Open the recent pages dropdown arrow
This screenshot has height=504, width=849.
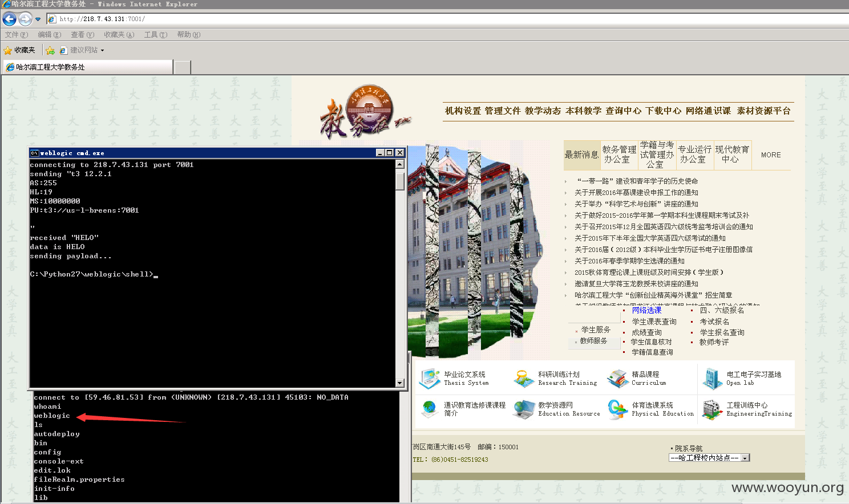(38, 19)
